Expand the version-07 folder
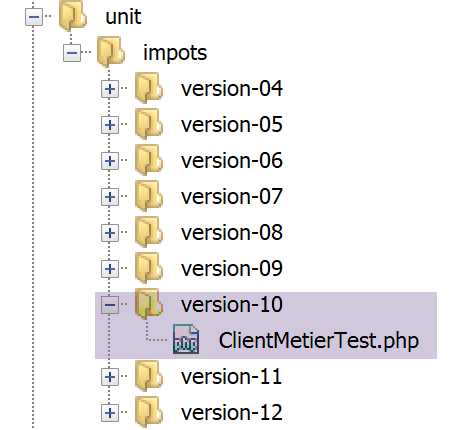This screenshot has width=459, height=430. click(110, 197)
